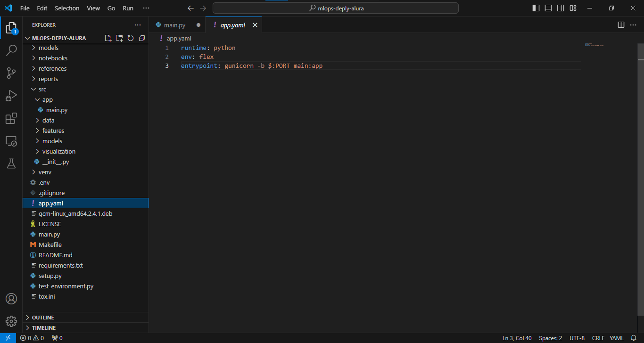
Task: Change file encoding UTF-8
Action: pos(577,338)
